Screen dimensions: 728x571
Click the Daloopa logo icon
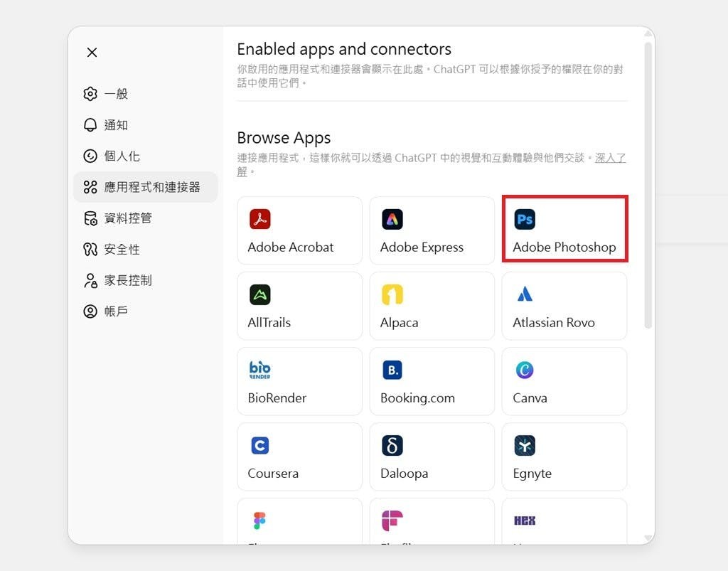tap(392, 446)
